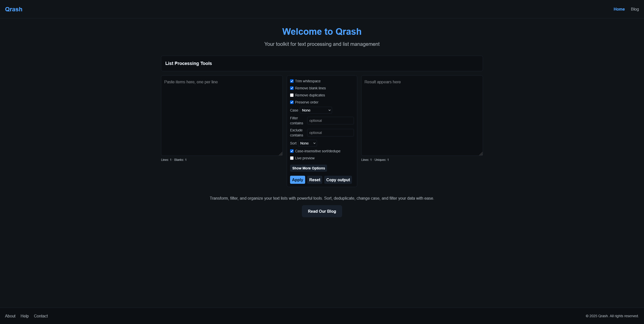Toggle Preserve order checkbox
Viewport: 644px width, 324px height.
click(x=292, y=102)
